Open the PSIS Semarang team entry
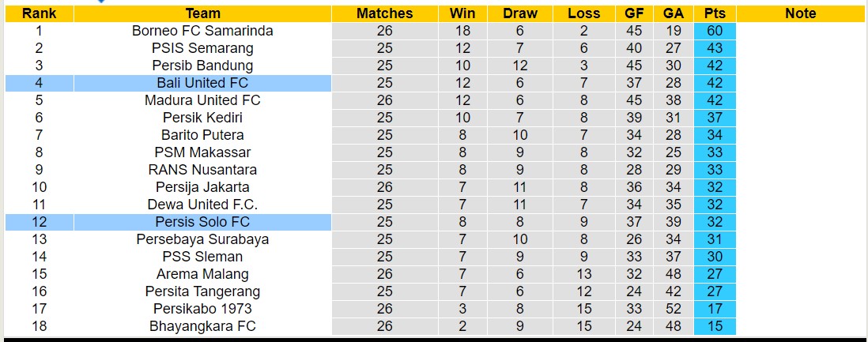The height and width of the screenshot is (342, 868). tap(203, 48)
